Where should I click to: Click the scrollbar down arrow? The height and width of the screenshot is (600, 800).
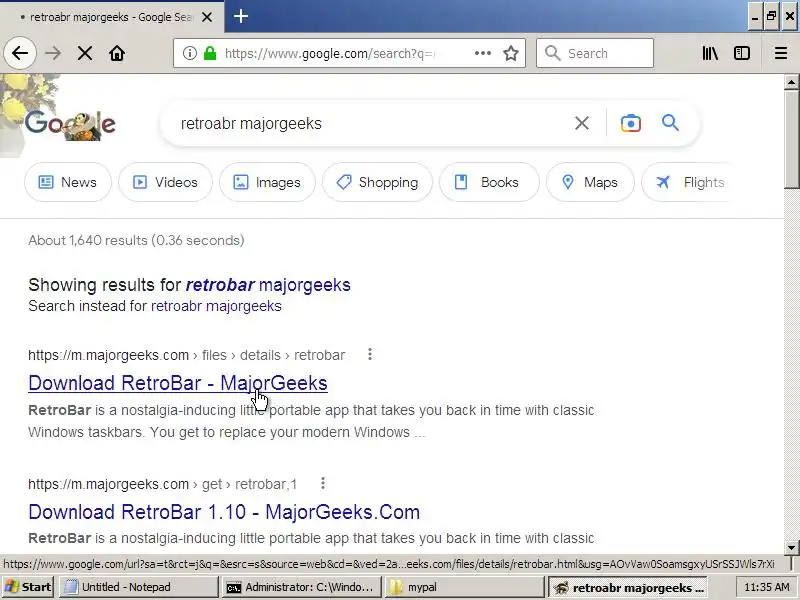[x=791, y=547]
